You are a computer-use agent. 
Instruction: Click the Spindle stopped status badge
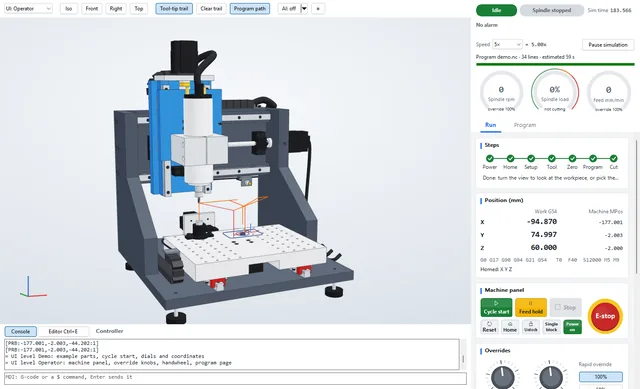(551, 10)
